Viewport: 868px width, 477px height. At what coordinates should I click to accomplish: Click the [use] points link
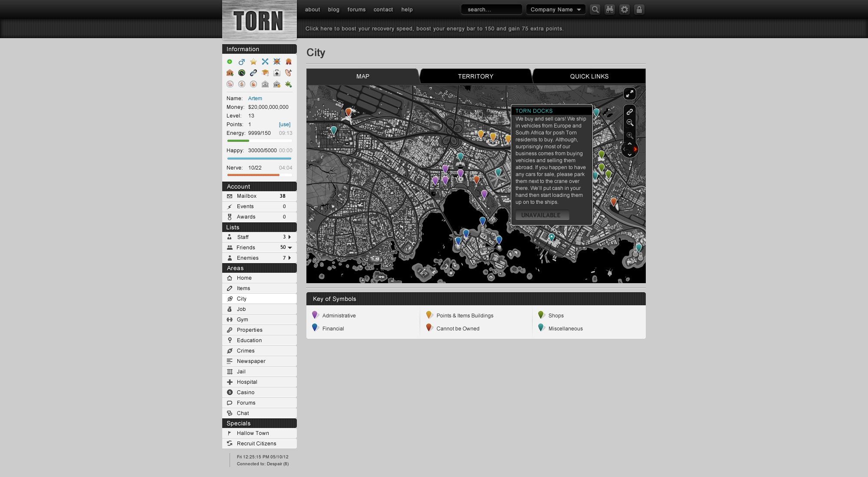pyautogui.click(x=285, y=124)
